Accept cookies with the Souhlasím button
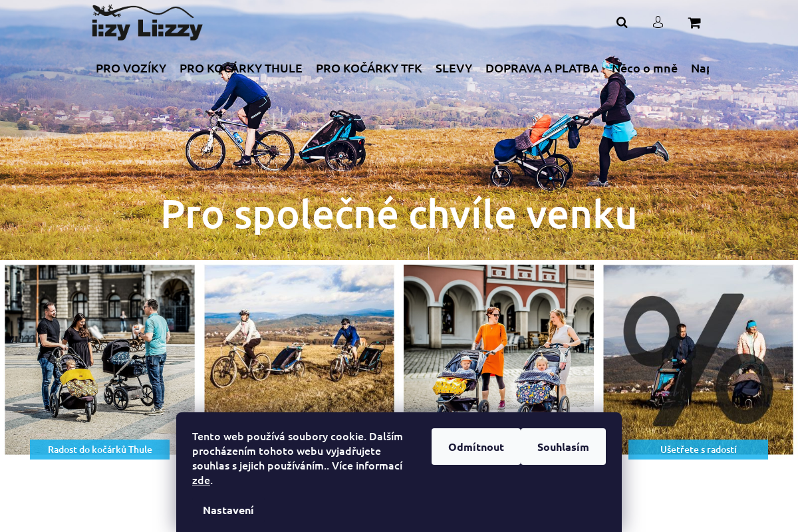The width and height of the screenshot is (798, 532). pos(563,447)
